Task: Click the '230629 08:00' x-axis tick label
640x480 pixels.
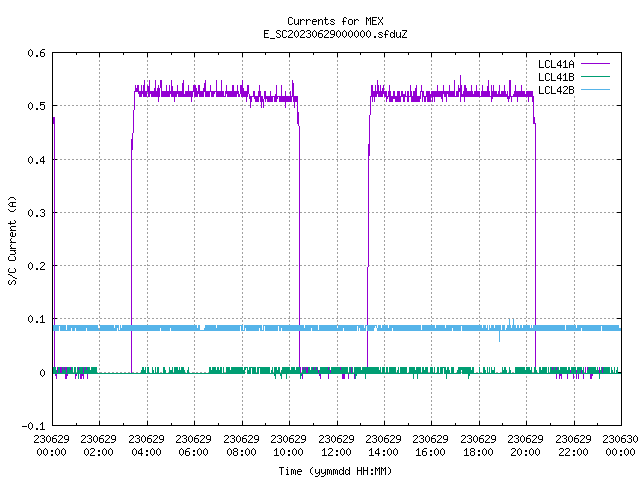Action: click(241, 446)
